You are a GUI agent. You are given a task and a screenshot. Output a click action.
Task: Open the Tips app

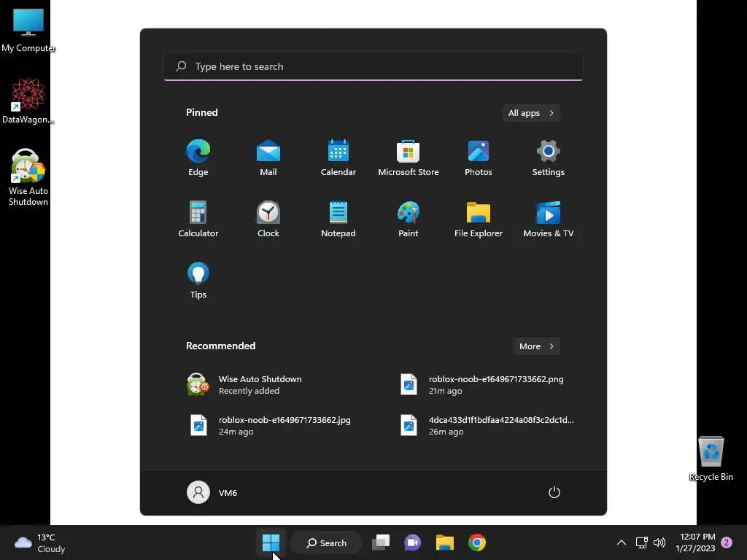click(x=198, y=281)
